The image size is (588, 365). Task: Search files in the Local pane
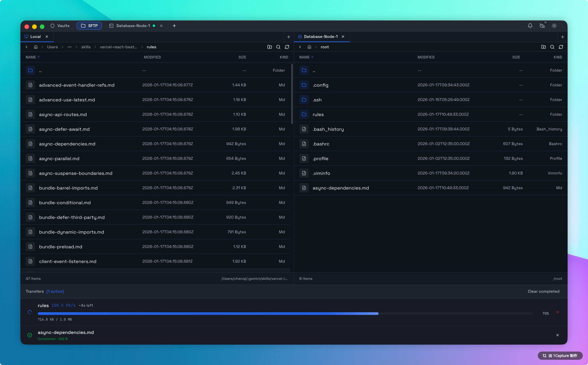278,47
